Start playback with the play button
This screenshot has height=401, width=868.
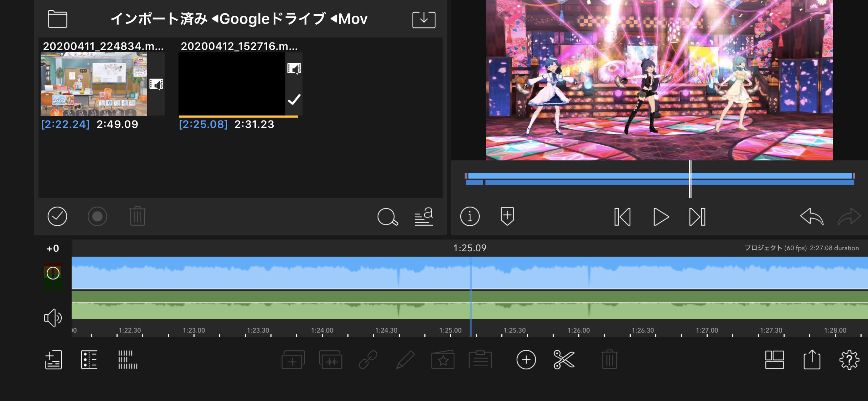point(661,217)
